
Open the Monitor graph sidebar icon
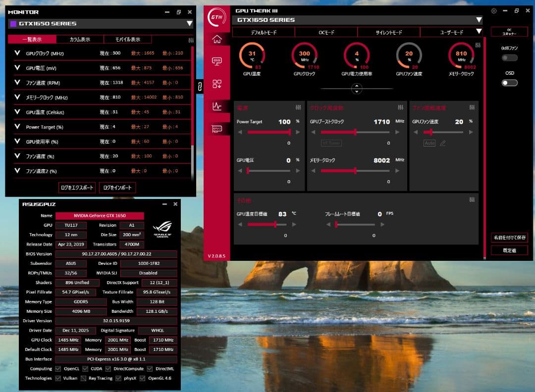pos(216,106)
